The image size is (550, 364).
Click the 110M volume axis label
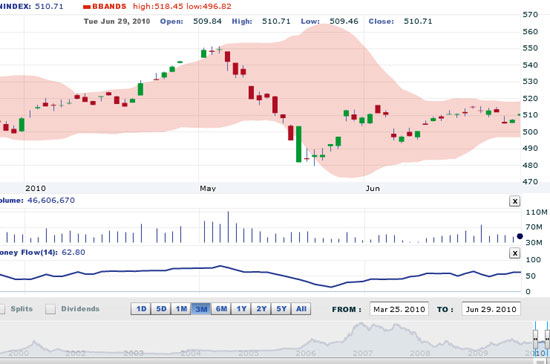click(536, 212)
